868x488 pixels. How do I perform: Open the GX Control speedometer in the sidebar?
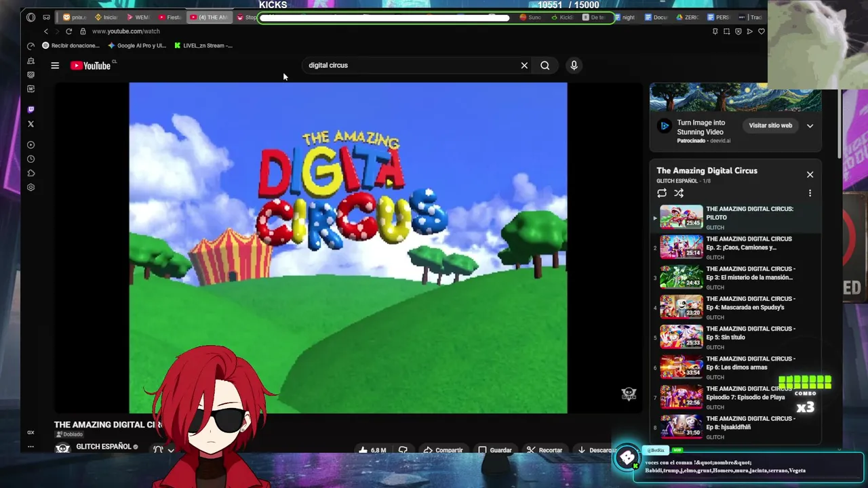tap(31, 45)
